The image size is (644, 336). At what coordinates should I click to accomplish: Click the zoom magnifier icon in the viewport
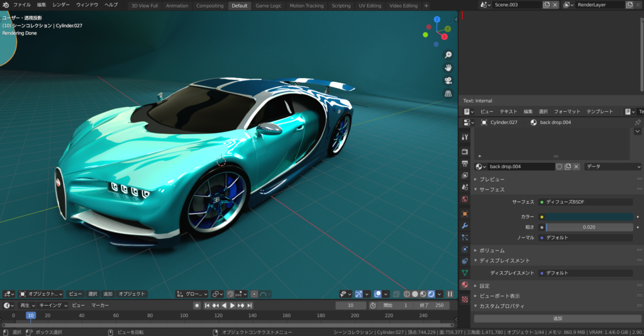(448, 55)
